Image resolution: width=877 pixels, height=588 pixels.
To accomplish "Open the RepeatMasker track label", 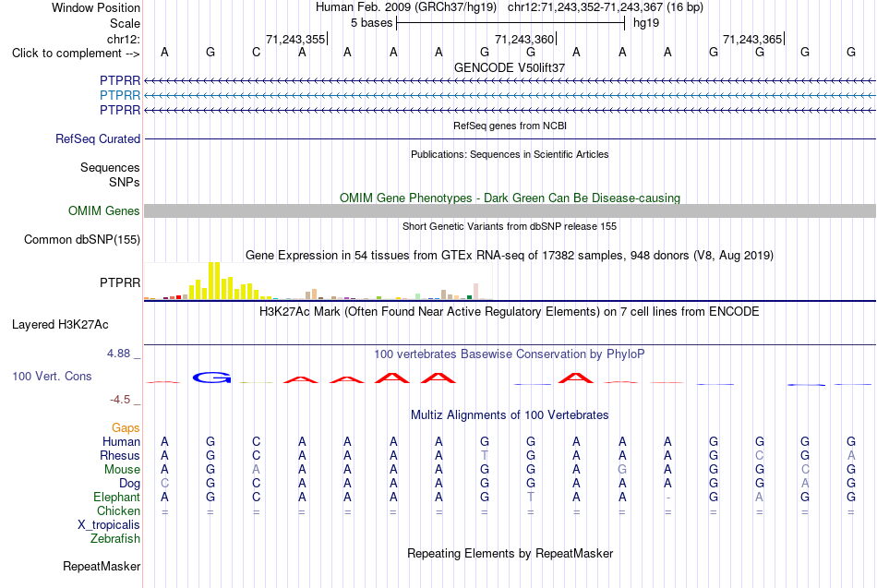I will pyautogui.click(x=102, y=566).
